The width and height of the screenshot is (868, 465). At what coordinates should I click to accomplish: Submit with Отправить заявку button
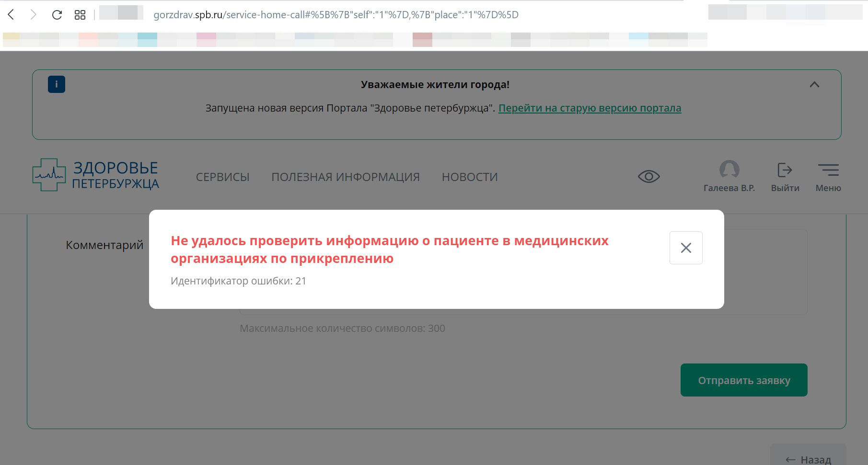coord(744,380)
